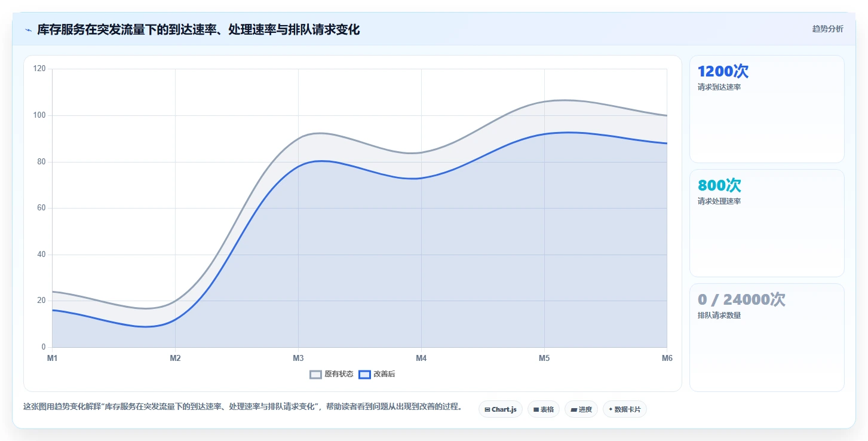Click the 0 / 24000次 value
This screenshot has width=868, height=441.
741,299
